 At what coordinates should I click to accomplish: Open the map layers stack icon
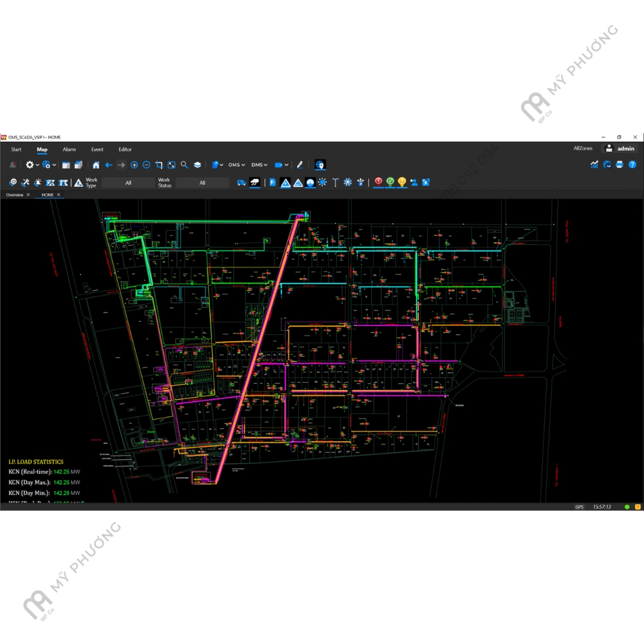tap(197, 165)
